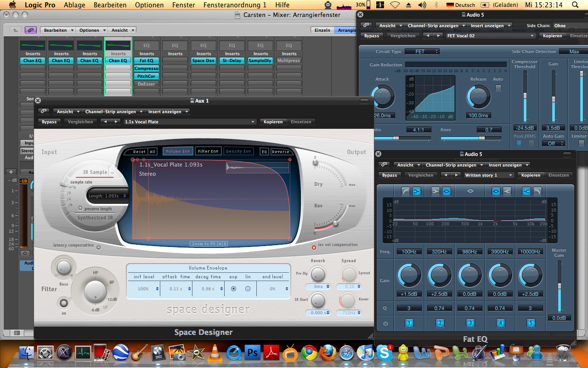Open the Ansicht dropdown in Aux 1 window
This screenshot has height=368, width=588.
(67, 111)
